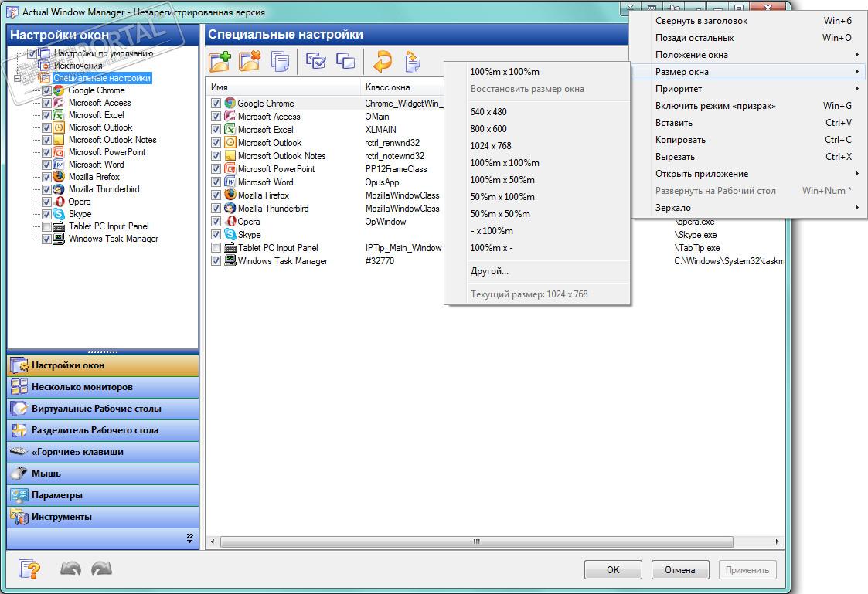
Task: Open the Приоритет submenu
Action: tap(748, 89)
